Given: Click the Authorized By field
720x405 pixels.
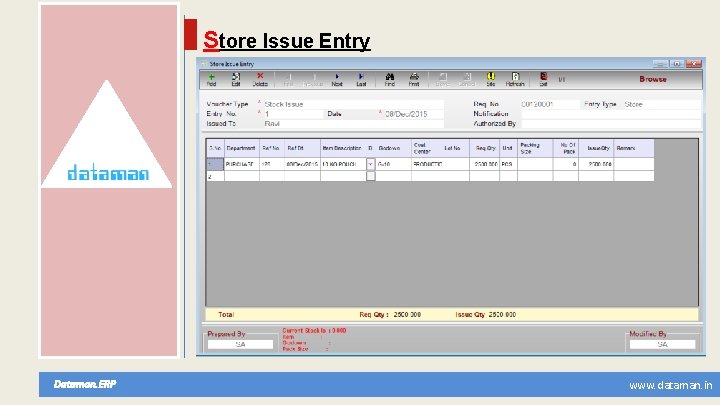Looking at the screenshot, I should [611, 124].
